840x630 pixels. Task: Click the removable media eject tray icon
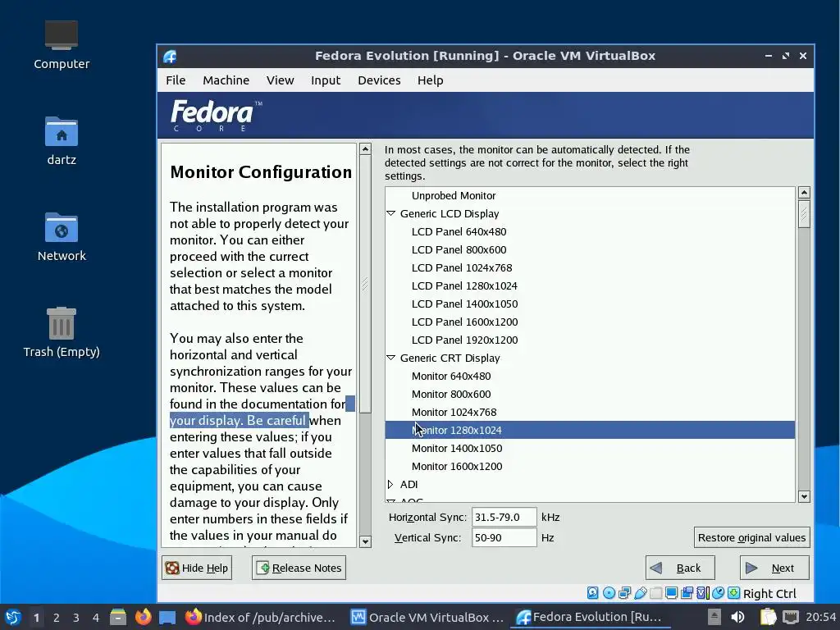coord(714,617)
